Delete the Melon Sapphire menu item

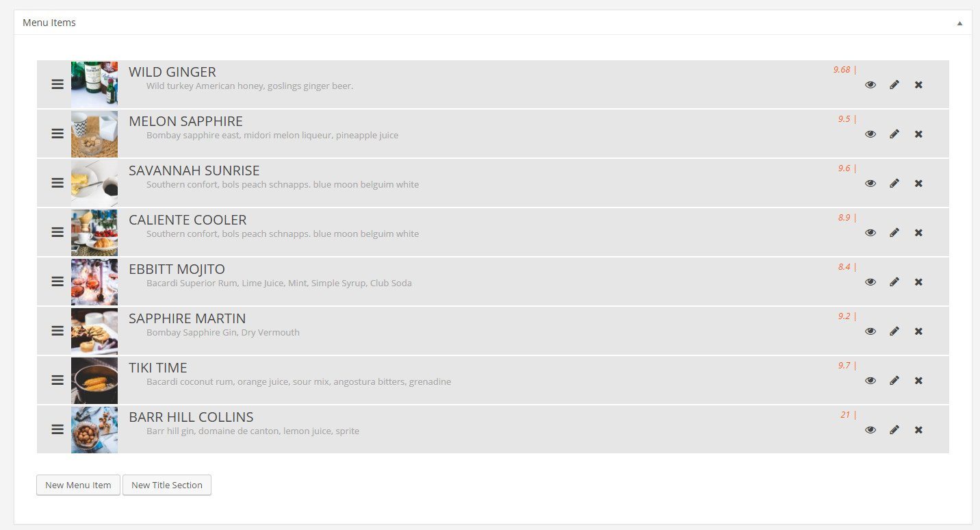[x=918, y=134]
